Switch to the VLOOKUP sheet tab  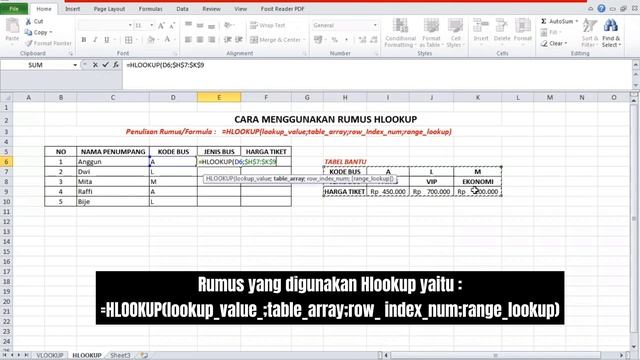(50, 356)
